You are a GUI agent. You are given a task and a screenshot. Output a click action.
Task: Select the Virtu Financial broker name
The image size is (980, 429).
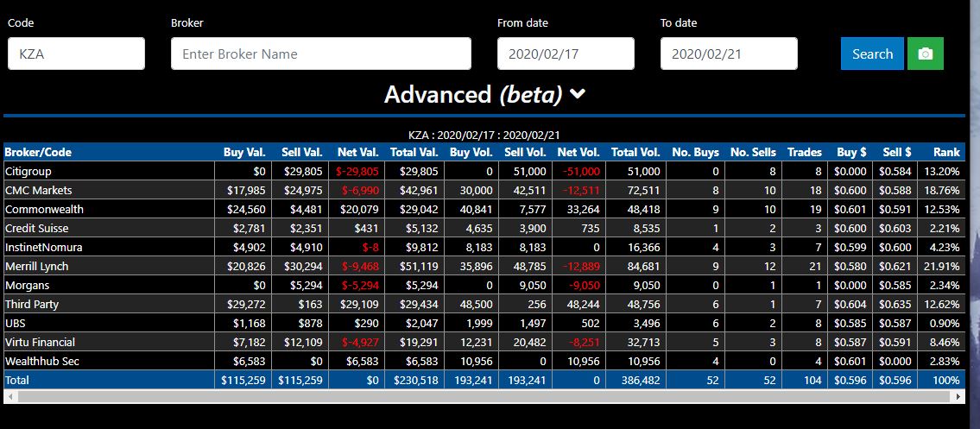point(40,342)
